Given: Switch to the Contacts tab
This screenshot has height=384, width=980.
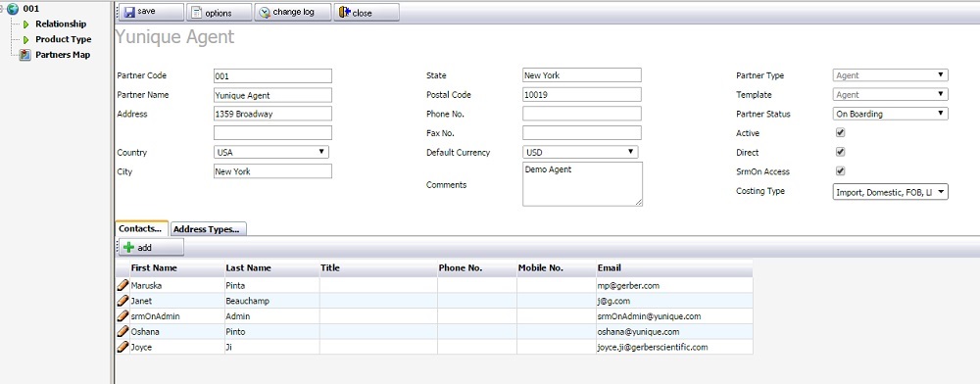Looking at the screenshot, I should 141,228.
